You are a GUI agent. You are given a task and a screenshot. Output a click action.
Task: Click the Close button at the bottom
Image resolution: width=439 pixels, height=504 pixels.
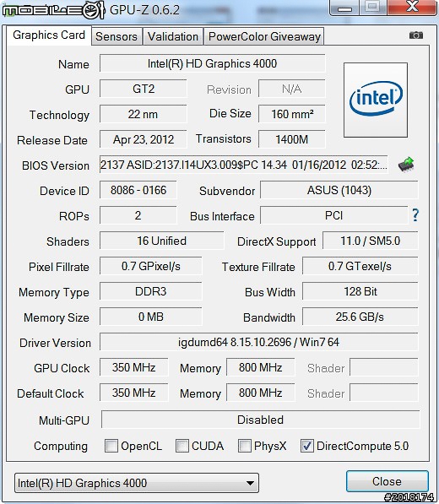388,481
